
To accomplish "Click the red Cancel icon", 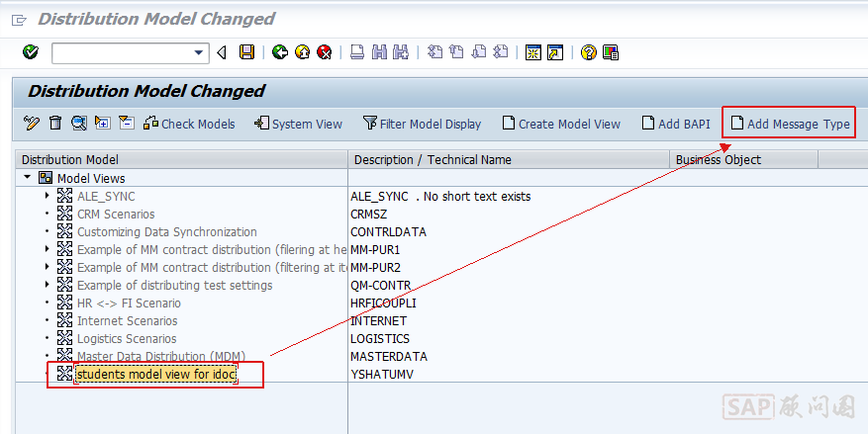I will (324, 52).
